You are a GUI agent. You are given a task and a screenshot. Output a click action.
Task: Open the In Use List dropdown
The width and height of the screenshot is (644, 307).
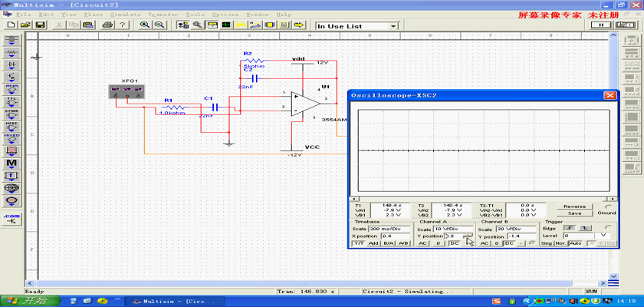pyautogui.click(x=394, y=26)
